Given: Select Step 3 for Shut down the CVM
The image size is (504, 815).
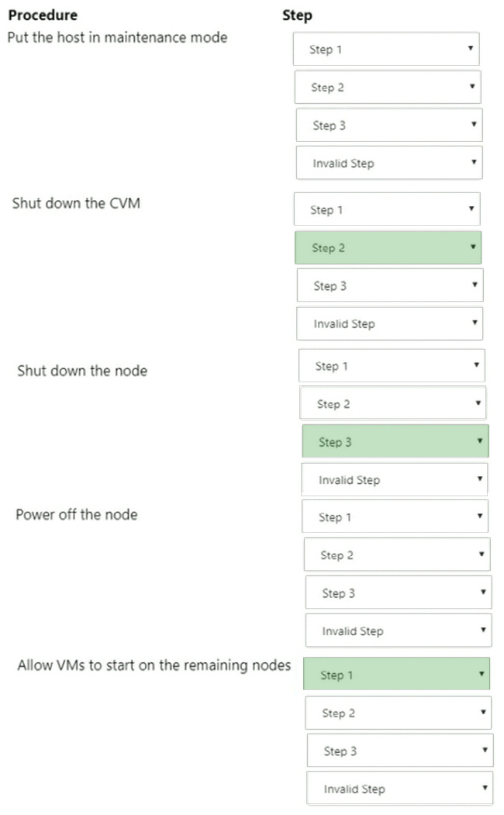Looking at the screenshot, I should (390, 286).
